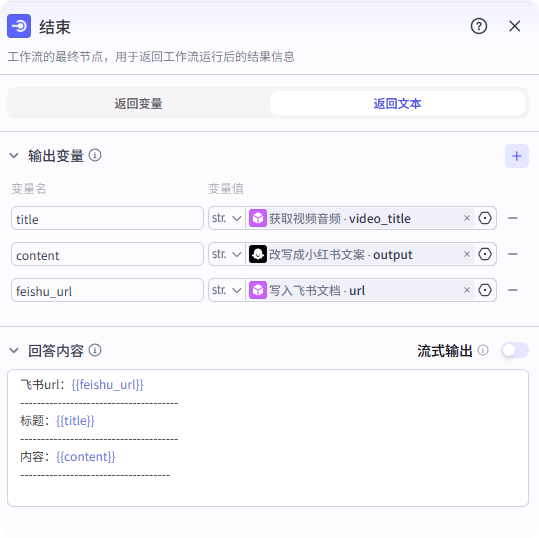
Task: Click {{feishu_url}} in the answer editor
Action: 107,385
